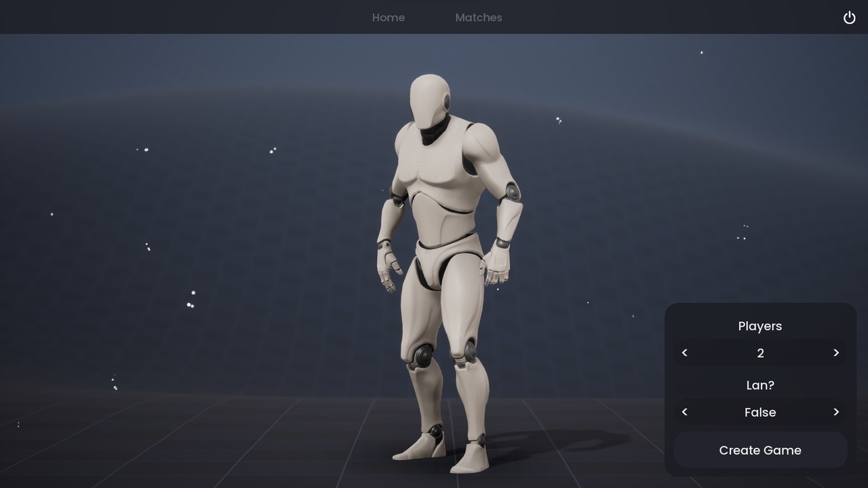
Task: Click the power quit icon
Action: click(x=849, y=18)
